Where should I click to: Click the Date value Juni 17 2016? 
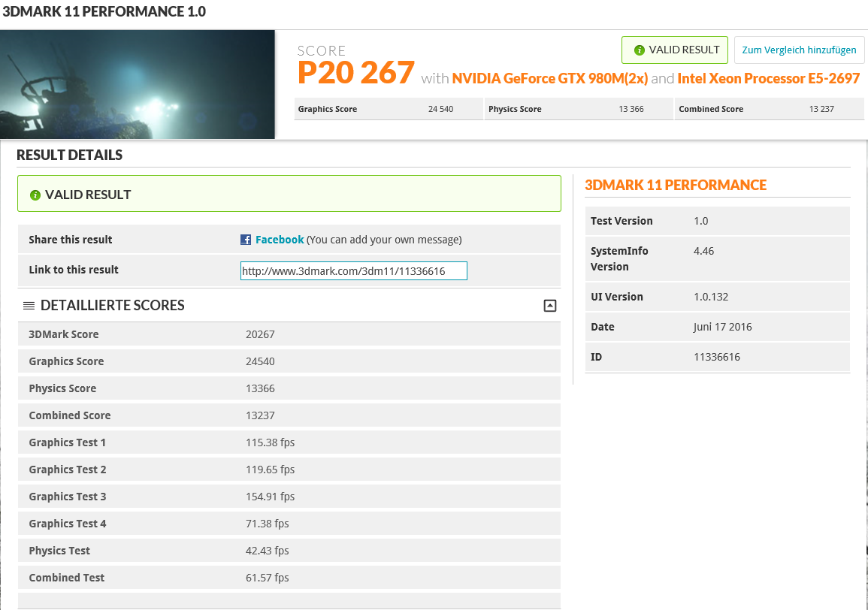722,327
